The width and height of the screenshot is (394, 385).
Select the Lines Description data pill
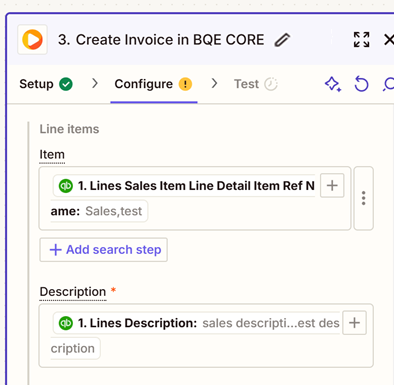(x=196, y=336)
